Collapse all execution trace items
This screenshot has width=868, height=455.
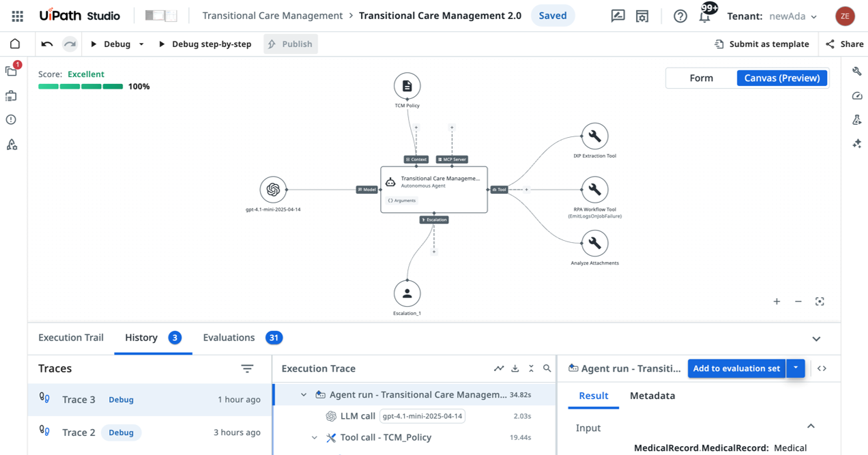point(531,368)
